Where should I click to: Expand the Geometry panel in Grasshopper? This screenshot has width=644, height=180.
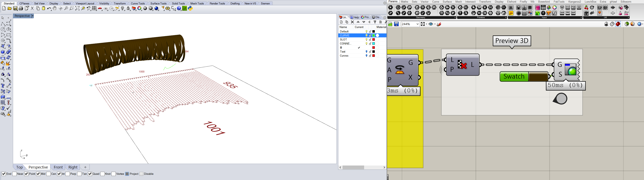tap(455, 18)
